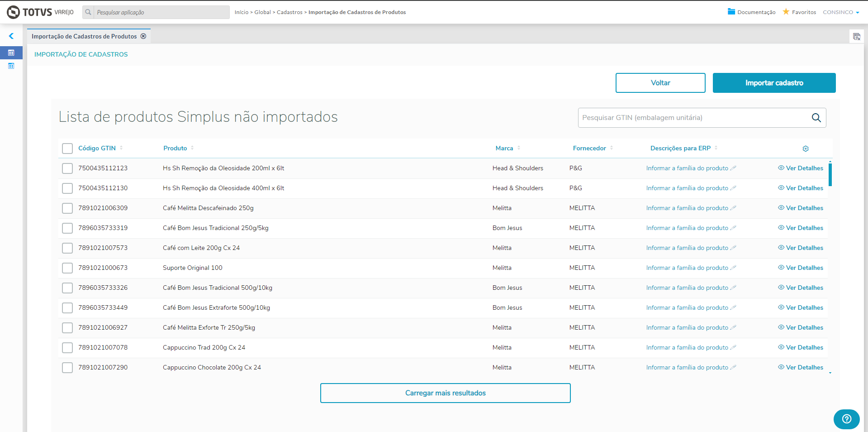
Task: Sort by Produto arrows icon
Action: pyautogui.click(x=192, y=148)
